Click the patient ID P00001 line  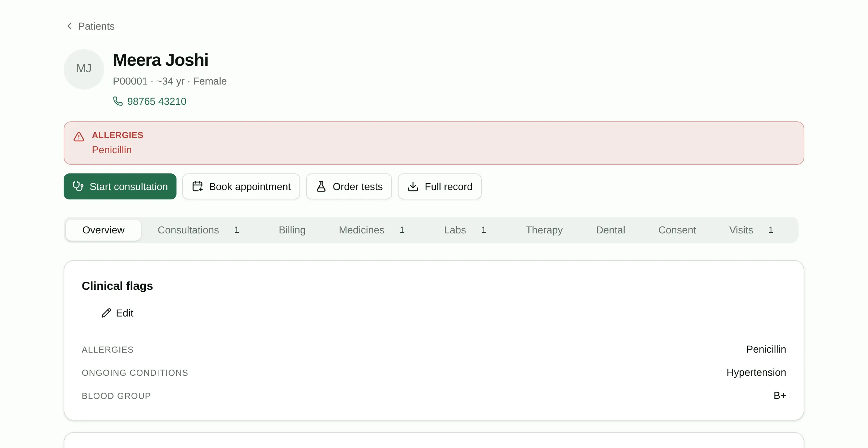pos(170,81)
